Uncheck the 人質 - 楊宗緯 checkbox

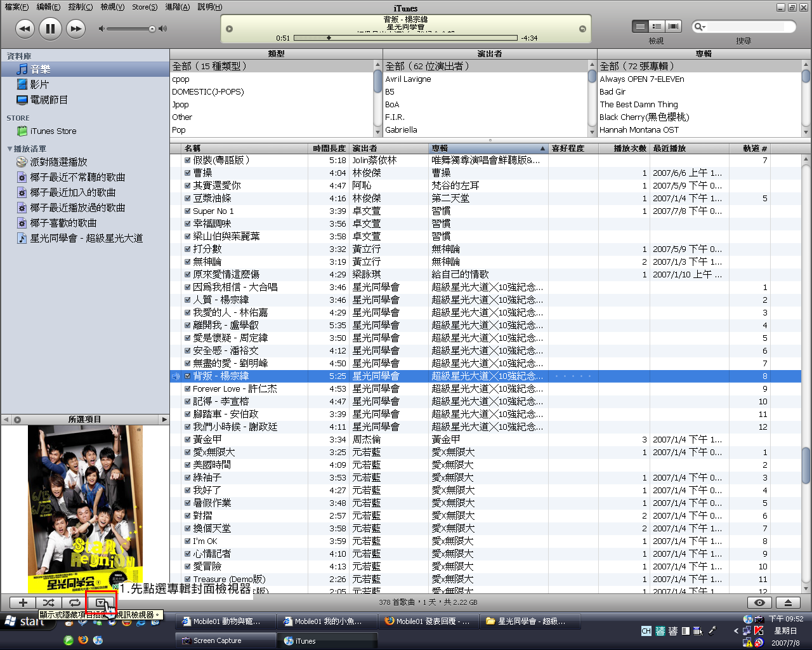click(x=187, y=300)
